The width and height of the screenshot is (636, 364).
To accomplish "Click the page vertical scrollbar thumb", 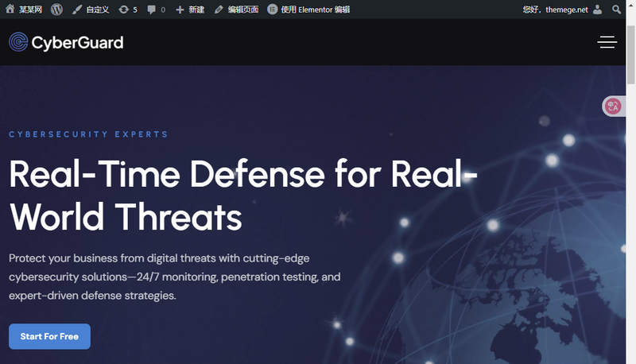I will point(630,54).
